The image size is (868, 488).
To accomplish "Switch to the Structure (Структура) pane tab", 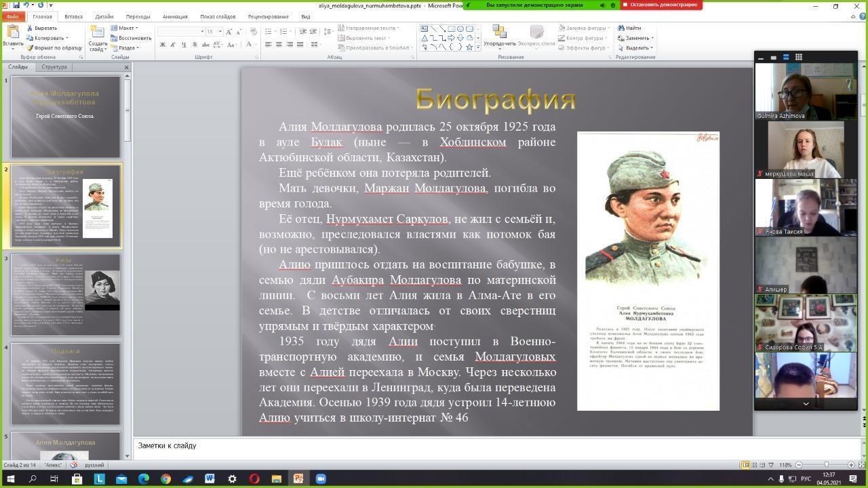I will click(54, 67).
